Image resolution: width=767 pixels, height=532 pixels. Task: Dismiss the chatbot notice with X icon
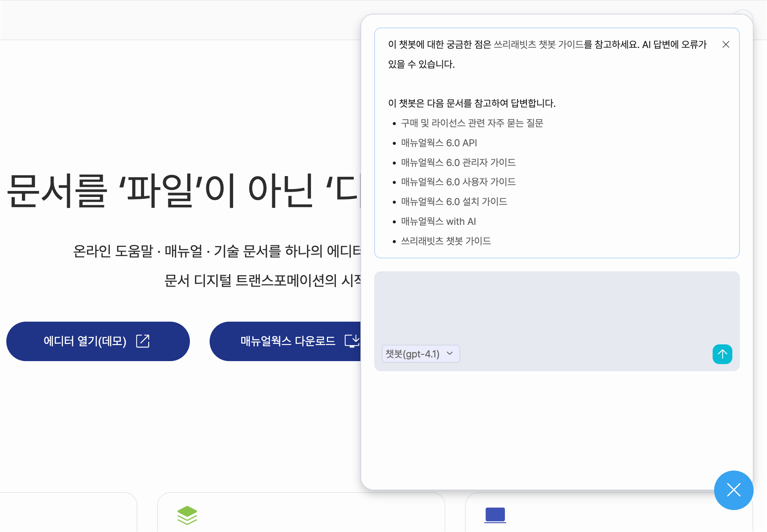point(725,45)
